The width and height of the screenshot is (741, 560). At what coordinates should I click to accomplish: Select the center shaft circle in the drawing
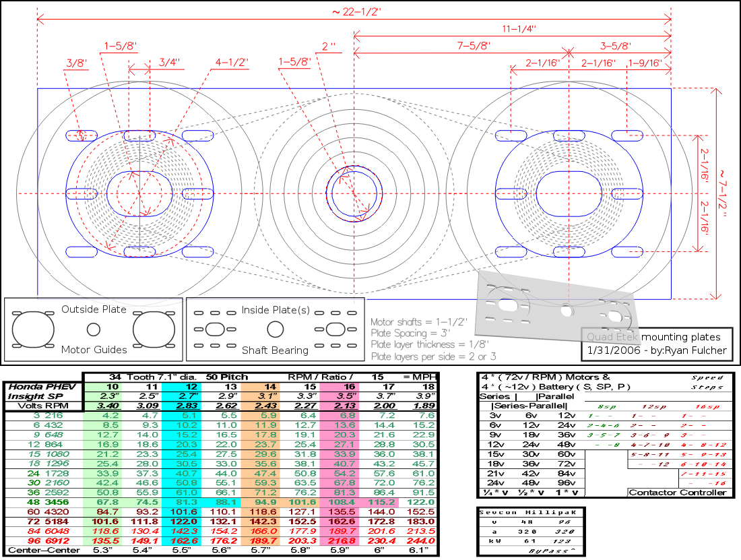[354, 193]
